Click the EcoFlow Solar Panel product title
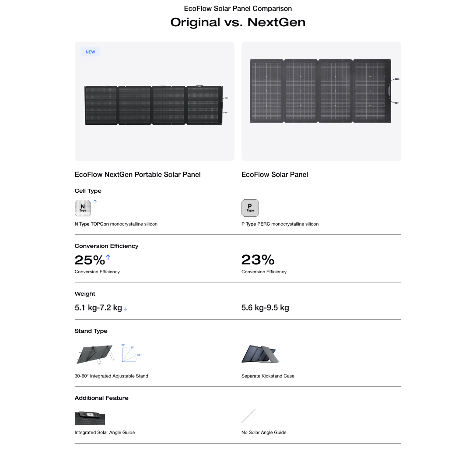This screenshot has width=476, height=473. [x=274, y=174]
